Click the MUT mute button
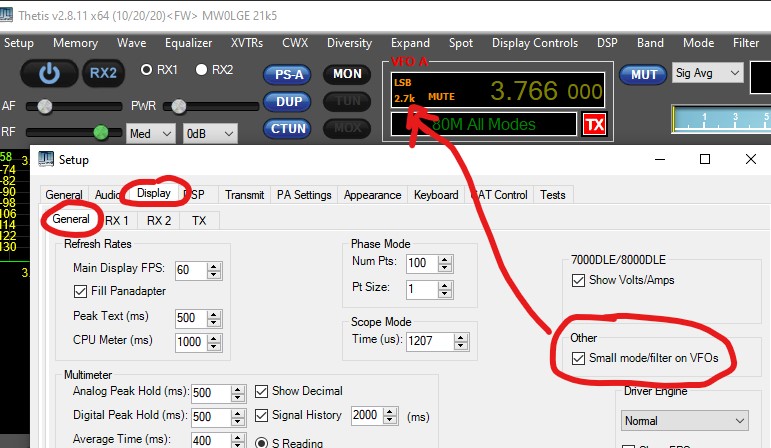771x448 pixels. point(641,75)
